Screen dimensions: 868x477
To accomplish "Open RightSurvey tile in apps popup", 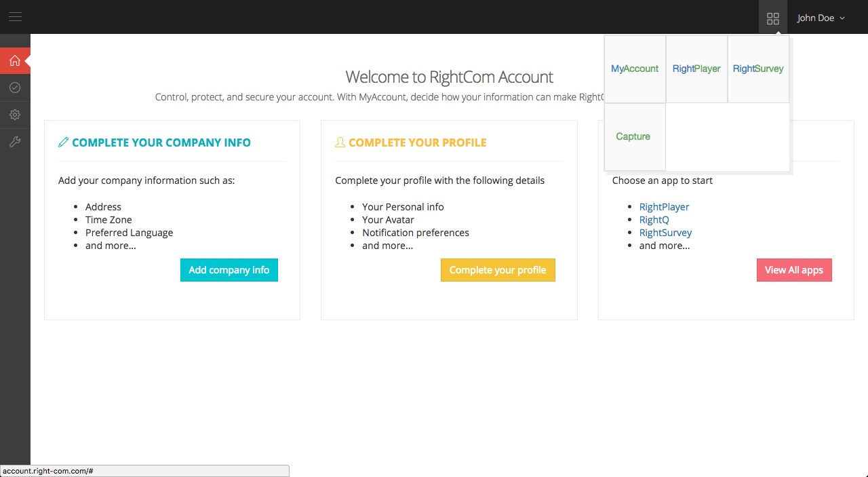I will [x=758, y=69].
